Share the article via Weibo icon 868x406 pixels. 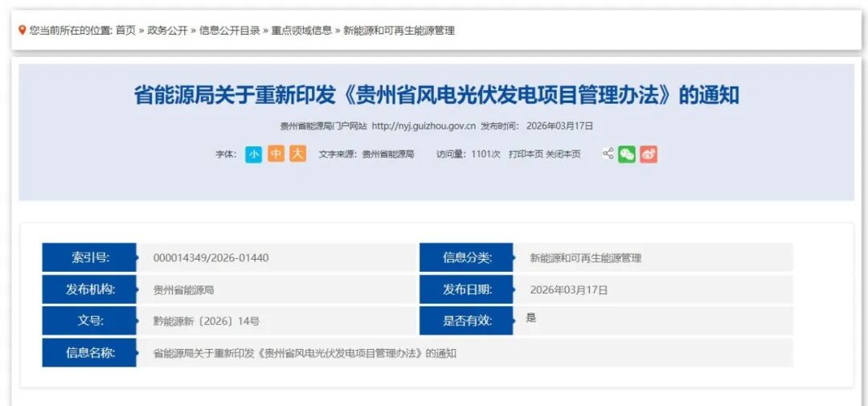click(x=649, y=154)
